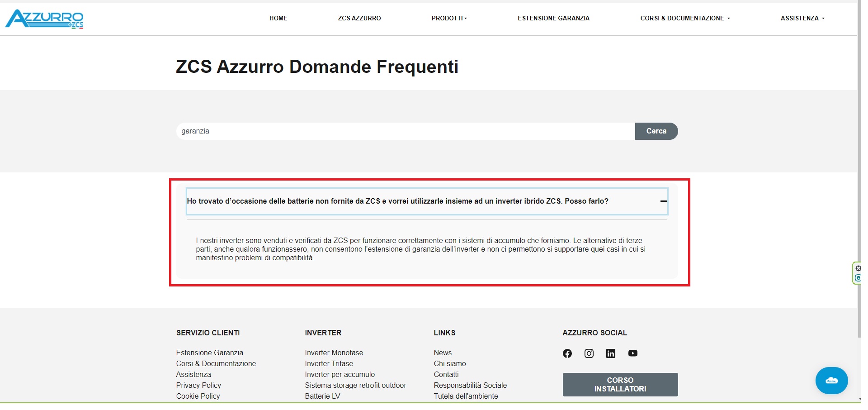Click the Cerca search button
Screen dimensions: 868x410
point(656,131)
